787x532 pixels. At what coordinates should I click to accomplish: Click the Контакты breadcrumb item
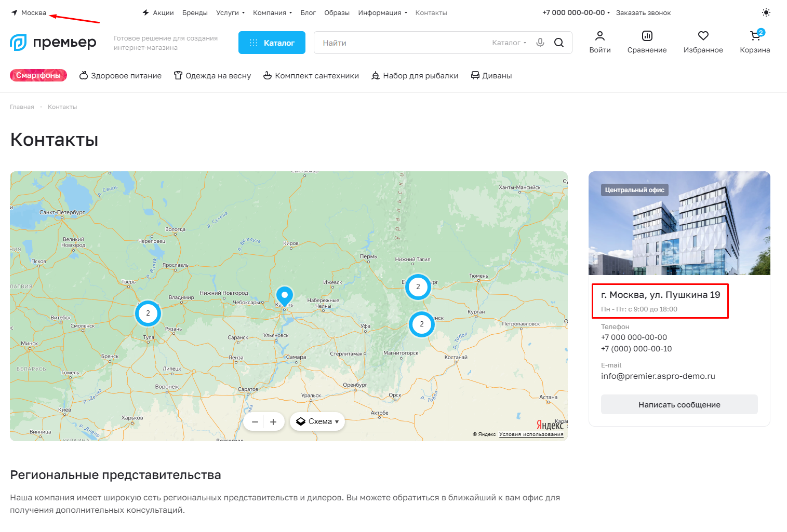click(62, 107)
